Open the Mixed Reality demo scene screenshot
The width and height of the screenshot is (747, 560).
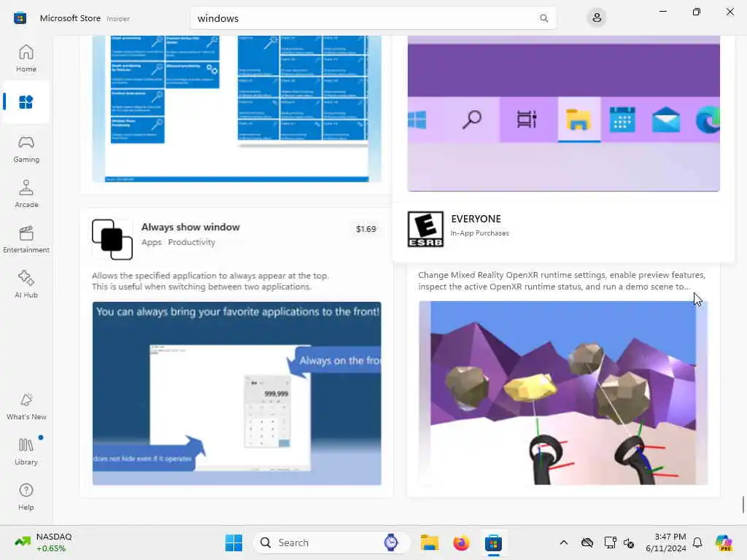tap(563, 393)
